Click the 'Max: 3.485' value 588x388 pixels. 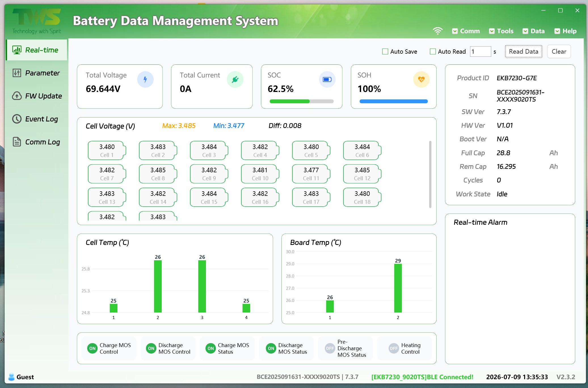179,126
